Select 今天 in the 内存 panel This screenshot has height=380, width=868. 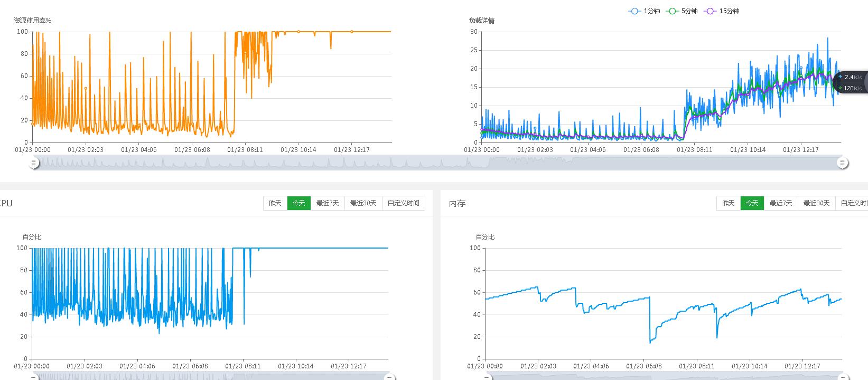point(752,203)
